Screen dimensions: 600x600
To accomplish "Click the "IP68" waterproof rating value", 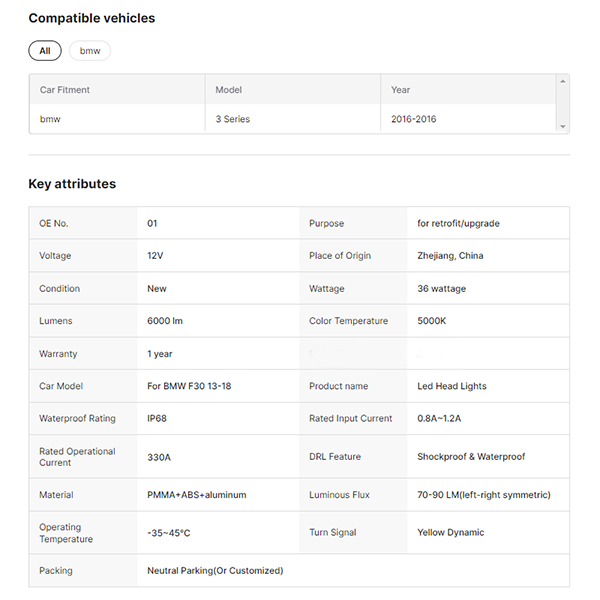I will [x=157, y=418].
